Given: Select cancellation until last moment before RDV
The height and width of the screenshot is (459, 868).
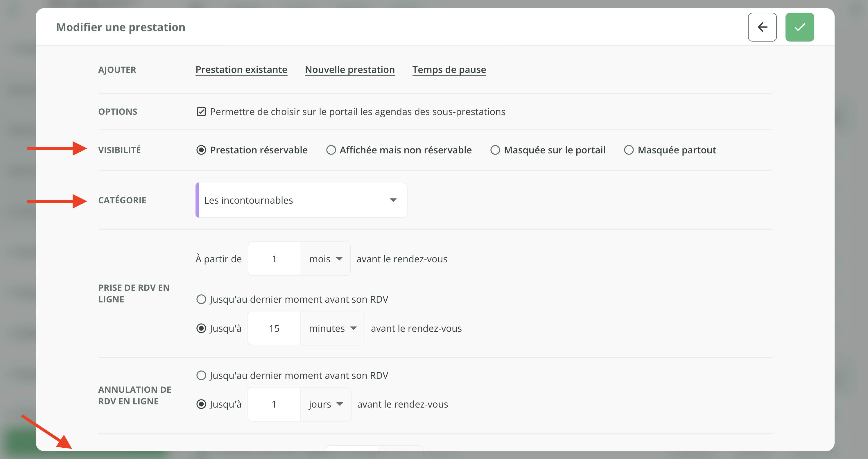Looking at the screenshot, I should (x=201, y=375).
